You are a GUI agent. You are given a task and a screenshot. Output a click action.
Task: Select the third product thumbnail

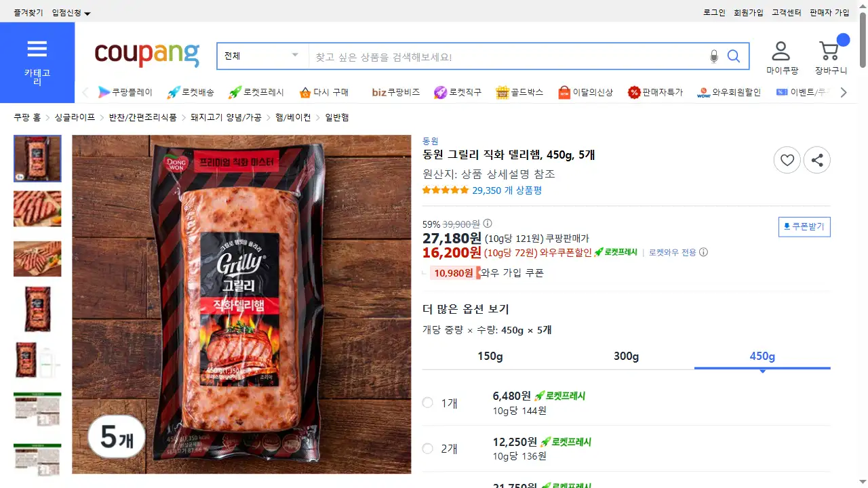tap(37, 259)
